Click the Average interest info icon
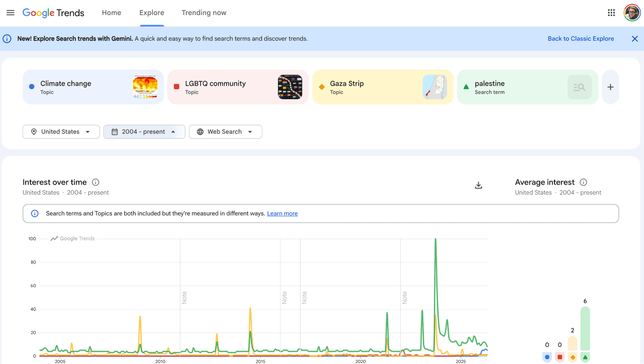Screen dimensions: 644x364 [583, 182]
